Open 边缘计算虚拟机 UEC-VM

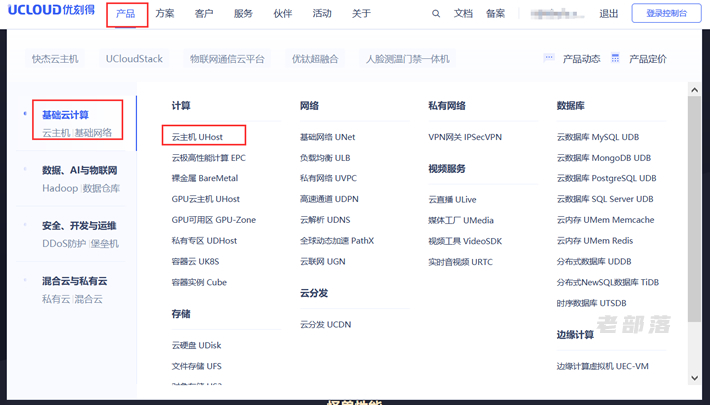[603, 366]
